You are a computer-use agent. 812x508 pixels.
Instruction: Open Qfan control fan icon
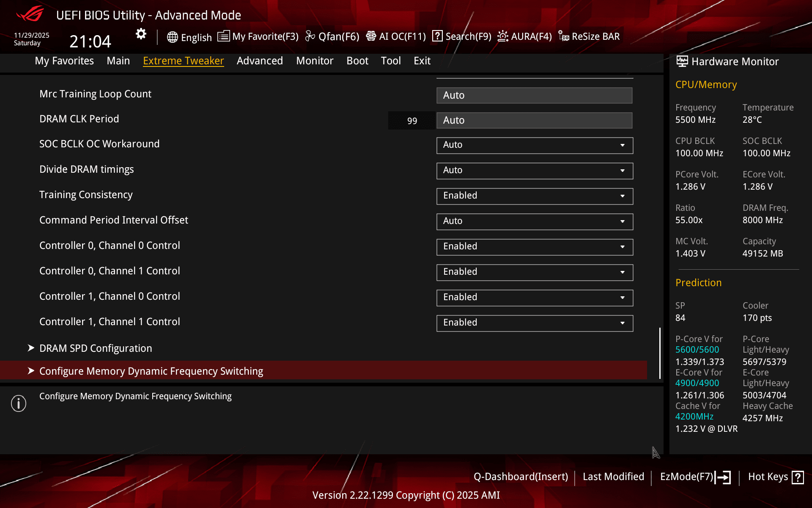pos(310,36)
